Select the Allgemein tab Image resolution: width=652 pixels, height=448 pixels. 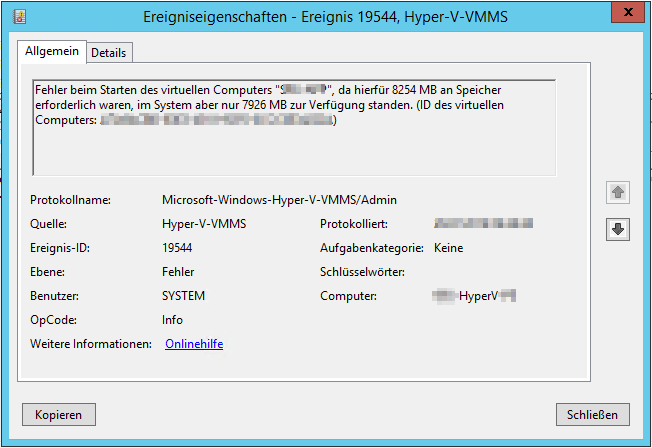point(52,51)
